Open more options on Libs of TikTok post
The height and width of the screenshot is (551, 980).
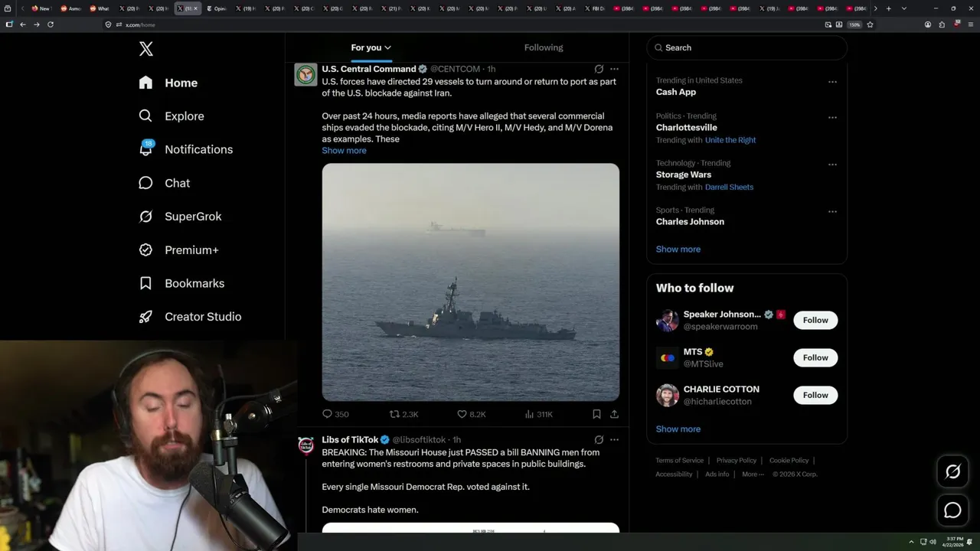[614, 440]
